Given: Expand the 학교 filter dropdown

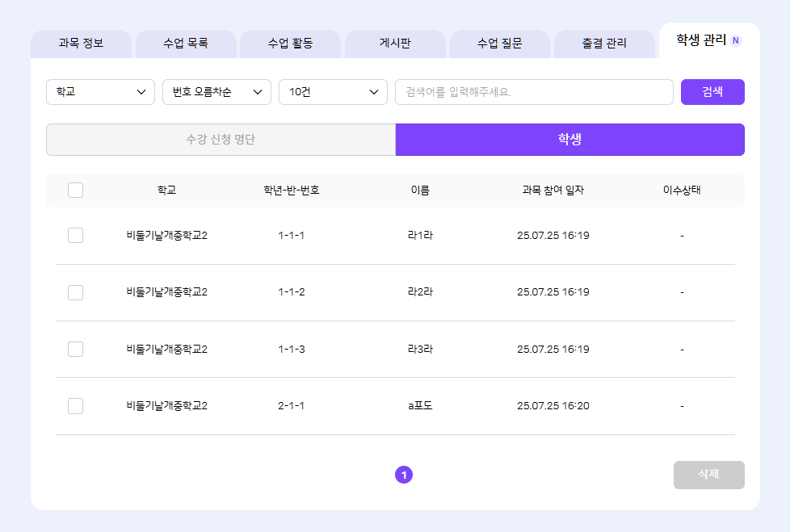Looking at the screenshot, I should [100, 92].
